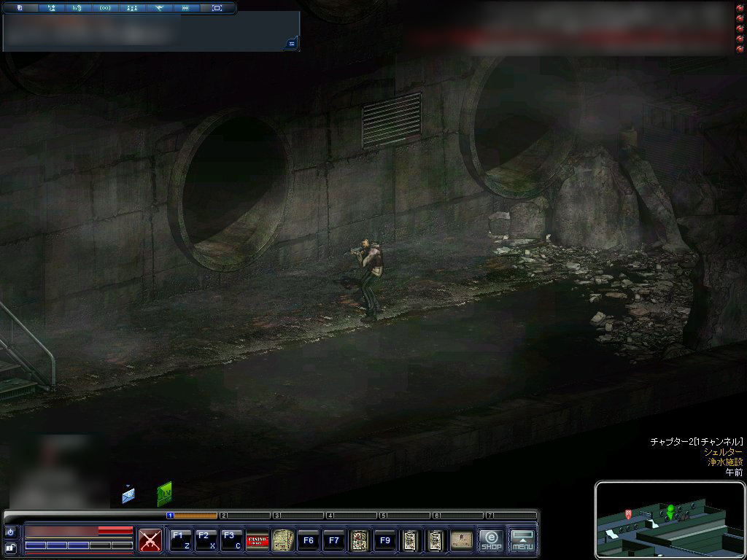Click the blue segmented energy bar
The image size is (747, 560).
click(x=79, y=545)
